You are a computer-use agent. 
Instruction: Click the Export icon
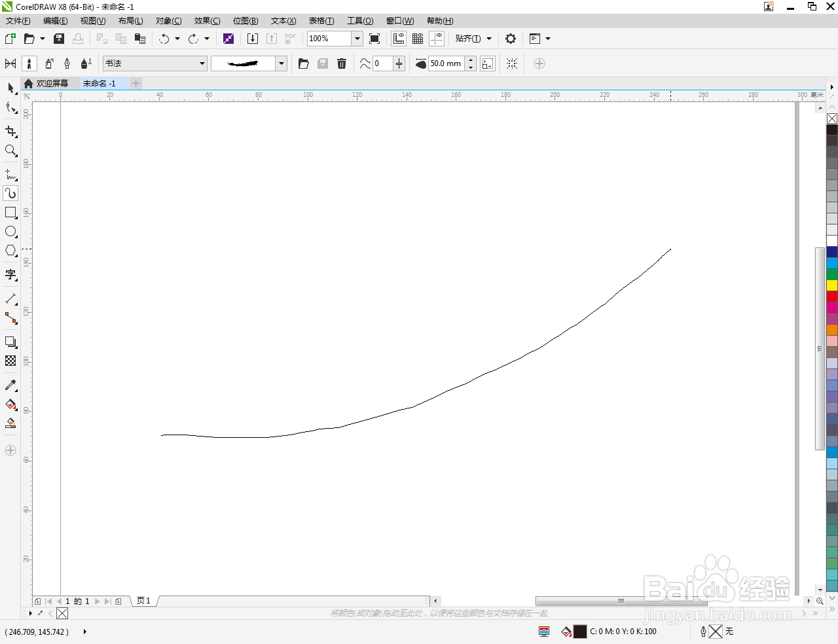coord(272,39)
